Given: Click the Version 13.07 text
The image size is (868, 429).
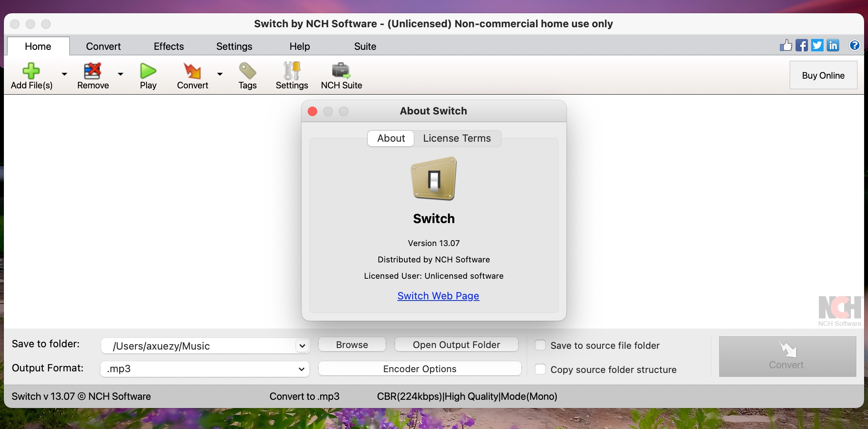Looking at the screenshot, I should click(434, 243).
